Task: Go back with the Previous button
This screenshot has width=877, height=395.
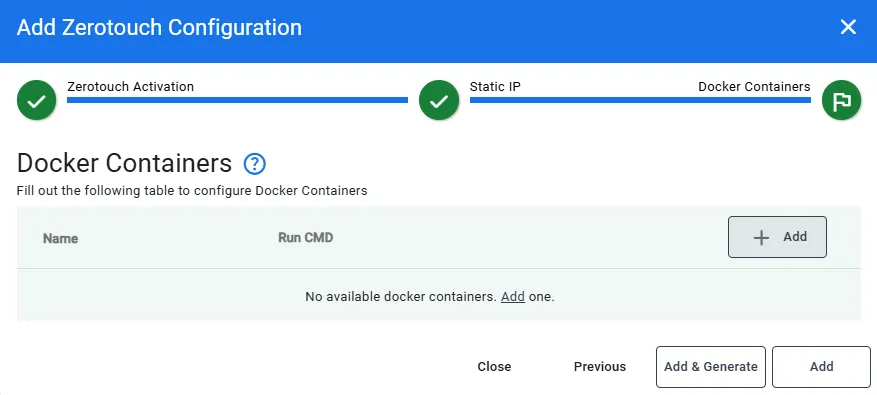Action: click(600, 366)
